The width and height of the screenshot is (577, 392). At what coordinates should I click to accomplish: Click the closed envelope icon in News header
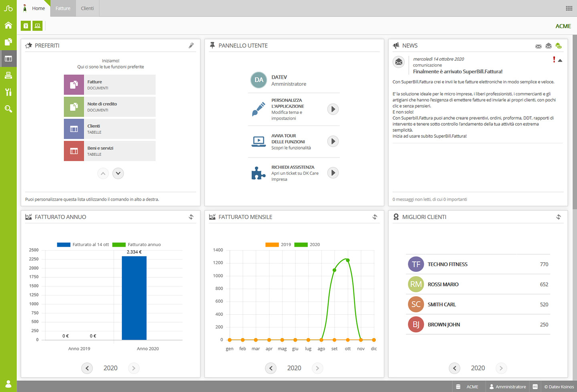click(x=539, y=46)
